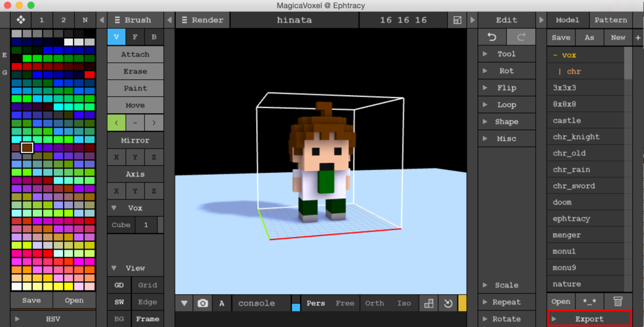Collapse the brush panel with left arrow
This screenshot has height=327, width=644.
coord(169,19)
